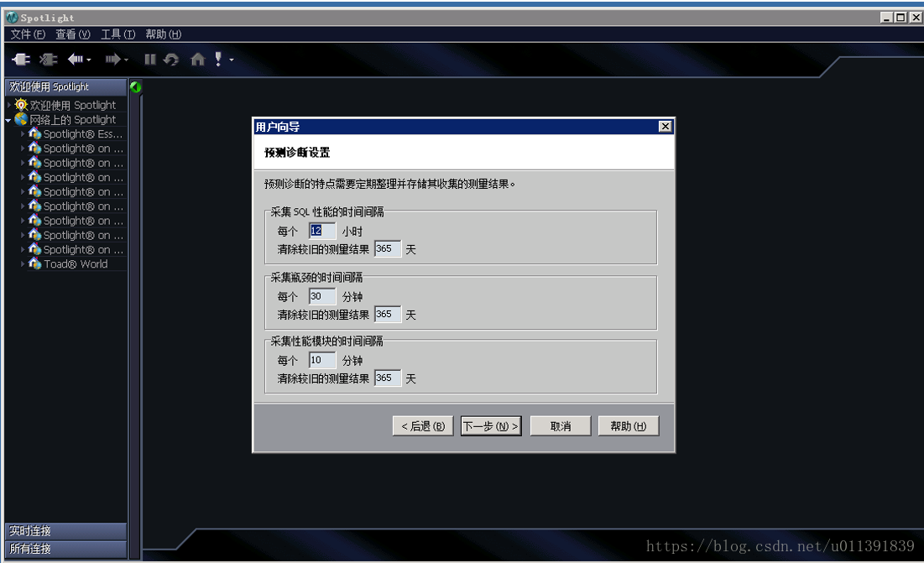The height and width of the screenshot is (563, 924).
Task: Go back with the left arrow icon
Action: (75, 59)
